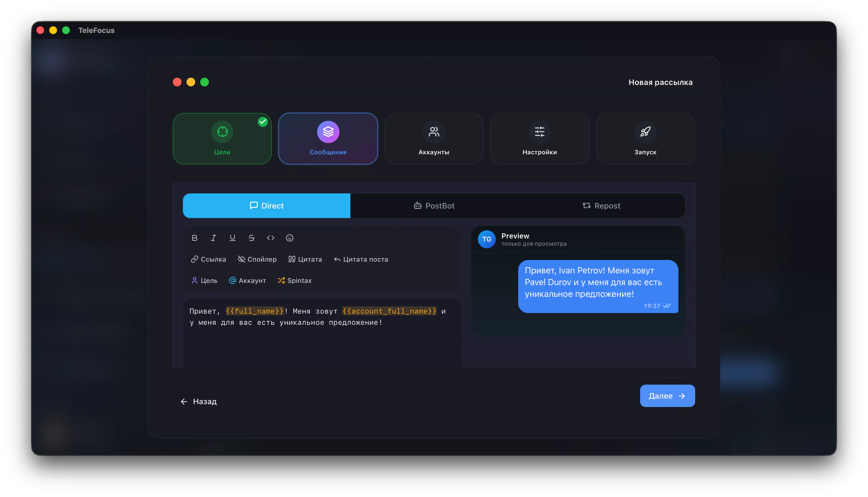This screenshot has width=868, height=497.
Task: Close the inner dialog with red dot
Action: coord(177,82)
